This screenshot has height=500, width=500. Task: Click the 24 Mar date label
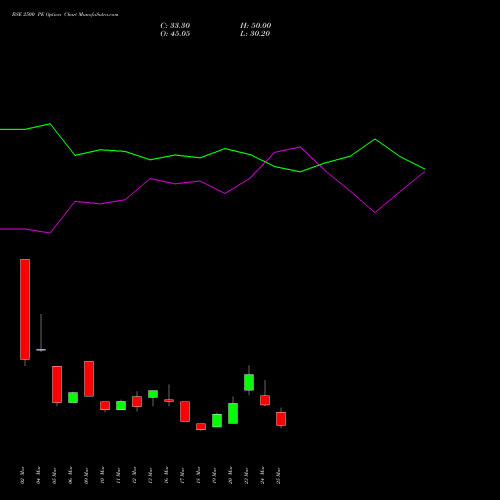click(x=262, y=475)
